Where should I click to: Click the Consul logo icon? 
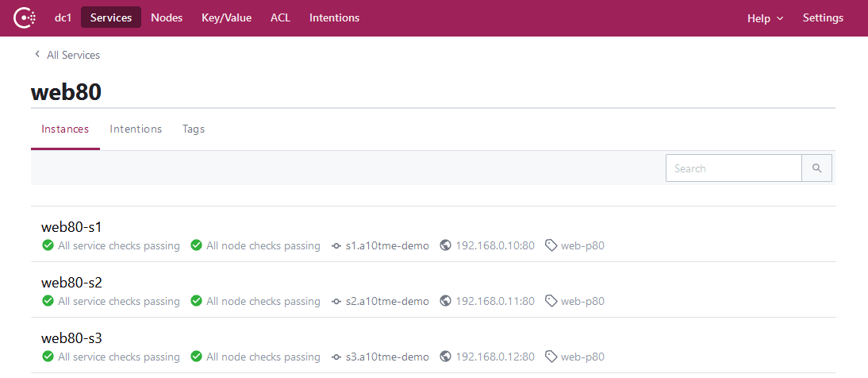[25, 17]
